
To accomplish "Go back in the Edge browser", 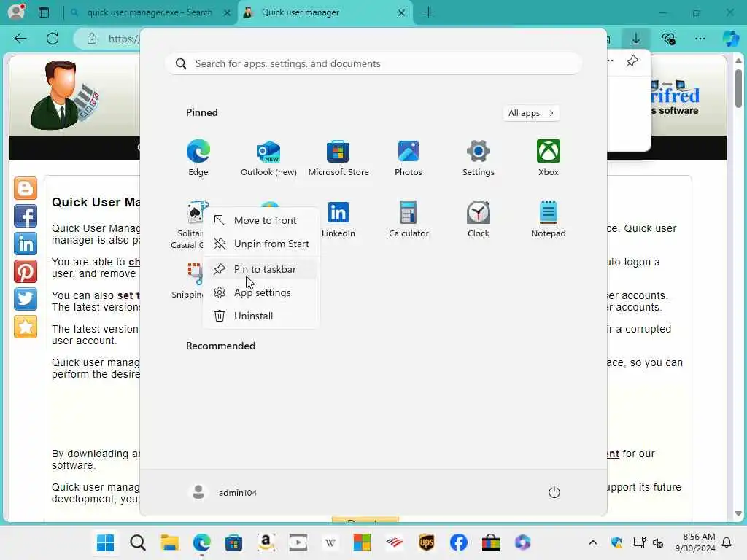I will point(20,39).
